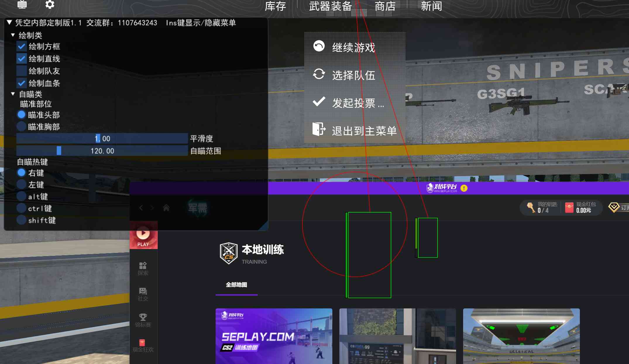Switch to the 全部地图 tab
This screenshot has width=629, height=364.
[x=236, y=285]
